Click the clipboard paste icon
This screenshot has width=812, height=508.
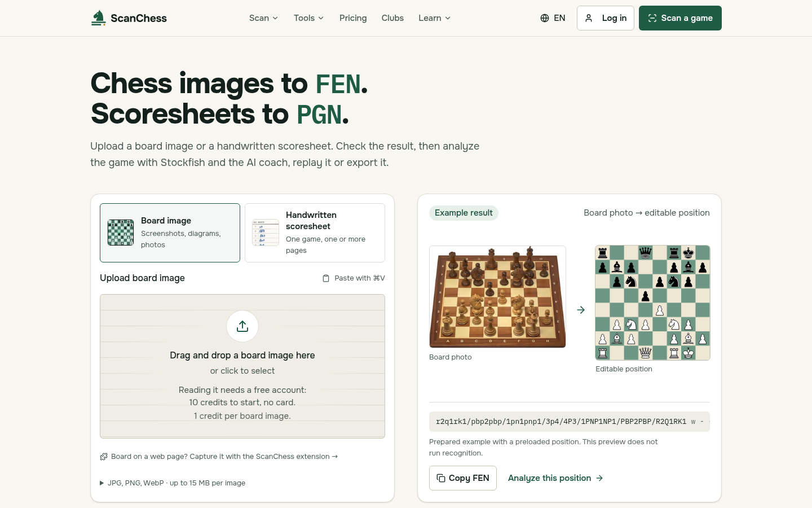(326, 278)
